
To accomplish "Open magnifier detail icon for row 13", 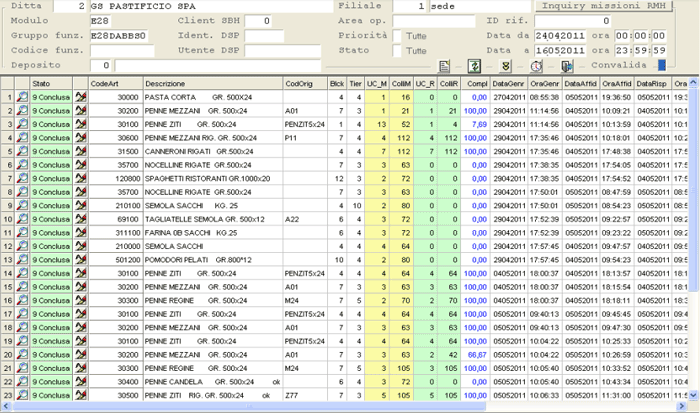I will pos(22,259).
